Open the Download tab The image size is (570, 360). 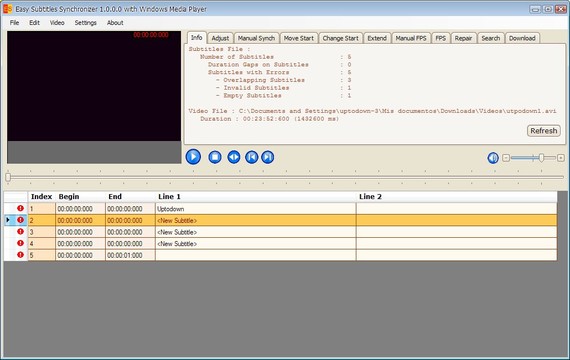522,38
